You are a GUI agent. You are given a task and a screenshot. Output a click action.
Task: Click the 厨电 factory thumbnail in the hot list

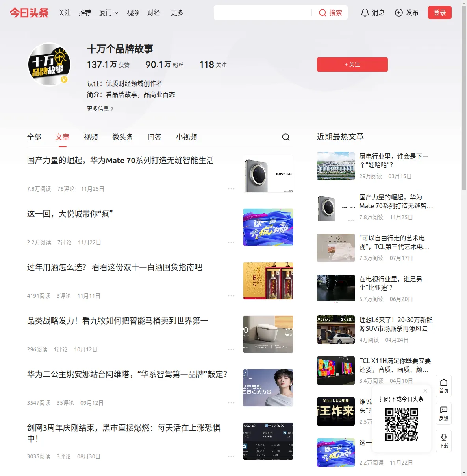tap(336, 166)
